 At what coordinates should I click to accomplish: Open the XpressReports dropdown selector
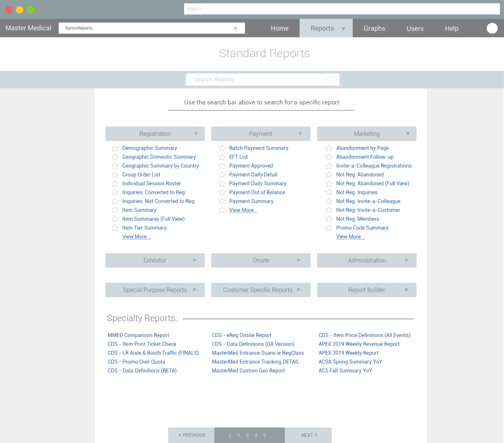click(x=152, y=28)
